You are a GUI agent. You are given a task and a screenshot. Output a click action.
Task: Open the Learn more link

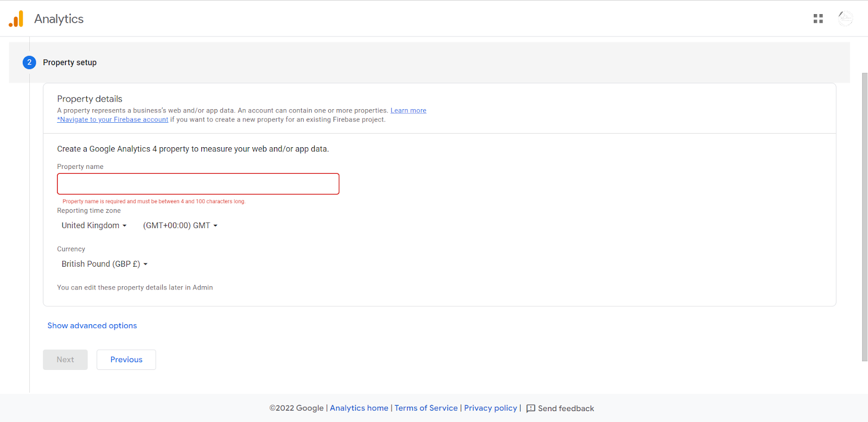tap(409, 110)
